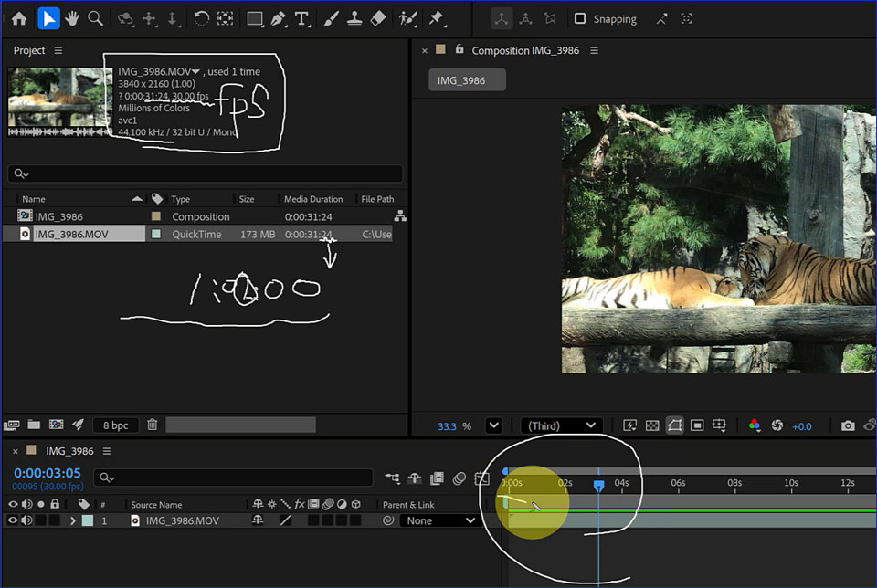Select the IMG_3986 viewer tab
Screen dimensions: 877x588
pos(467,80)
